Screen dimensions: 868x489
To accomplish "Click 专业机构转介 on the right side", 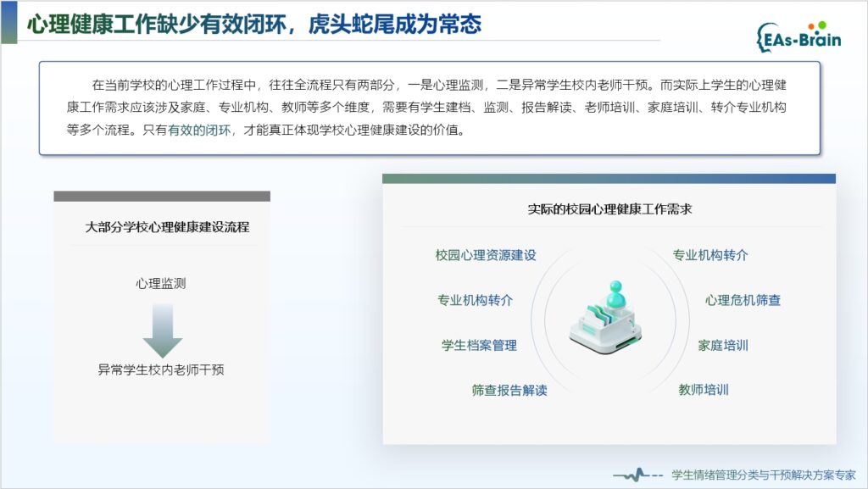I will click(x=710, y=255).
